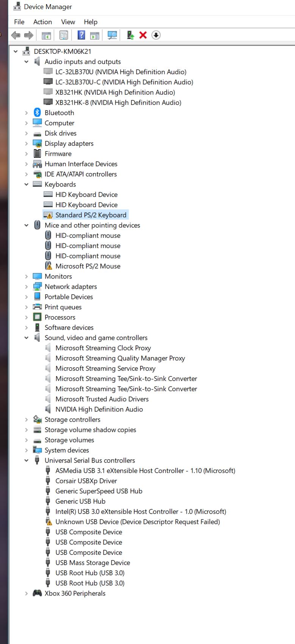
Task: Collapse the DESKTOP-KM06K21 root node
Action: coord(16,51)
